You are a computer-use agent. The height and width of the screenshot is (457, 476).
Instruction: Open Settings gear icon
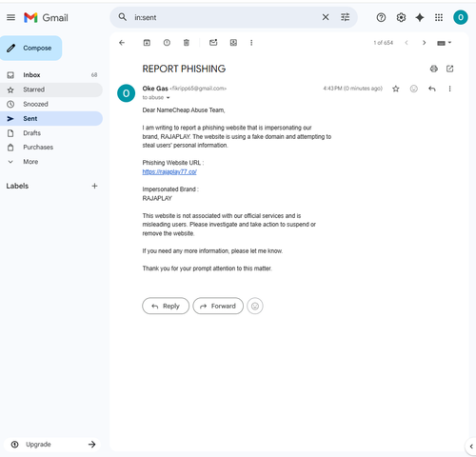click(401, 17)
